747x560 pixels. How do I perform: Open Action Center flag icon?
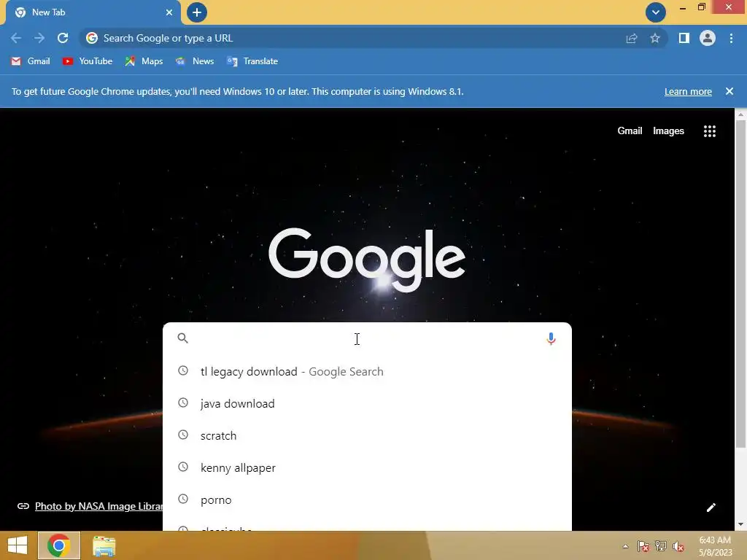click(643, 546)
